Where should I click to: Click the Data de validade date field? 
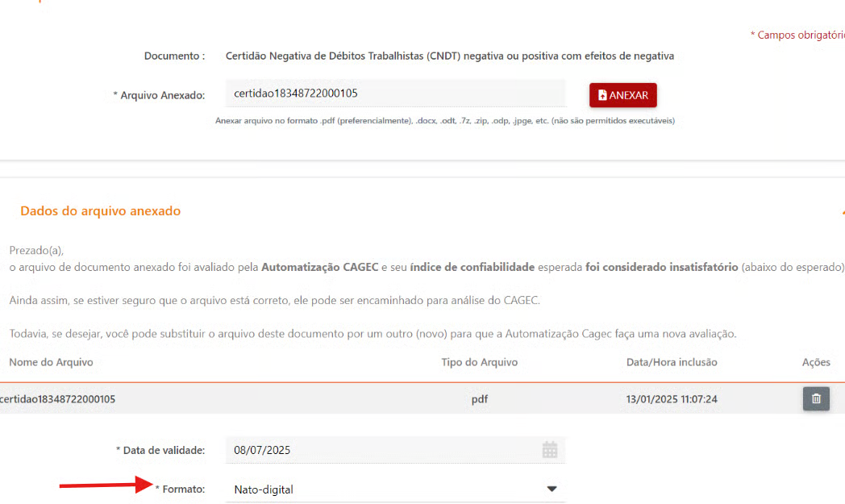[x=379, y=450]
